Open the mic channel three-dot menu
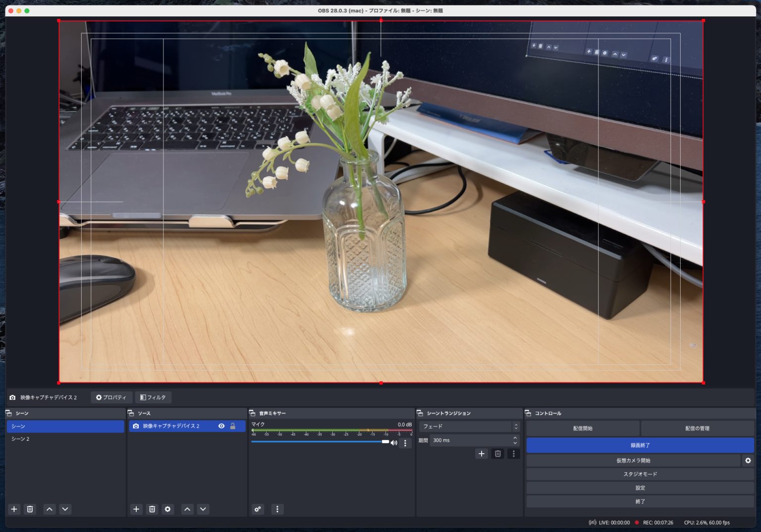The height and width of the screenshot is (532, 761). [x=405, y=443]
